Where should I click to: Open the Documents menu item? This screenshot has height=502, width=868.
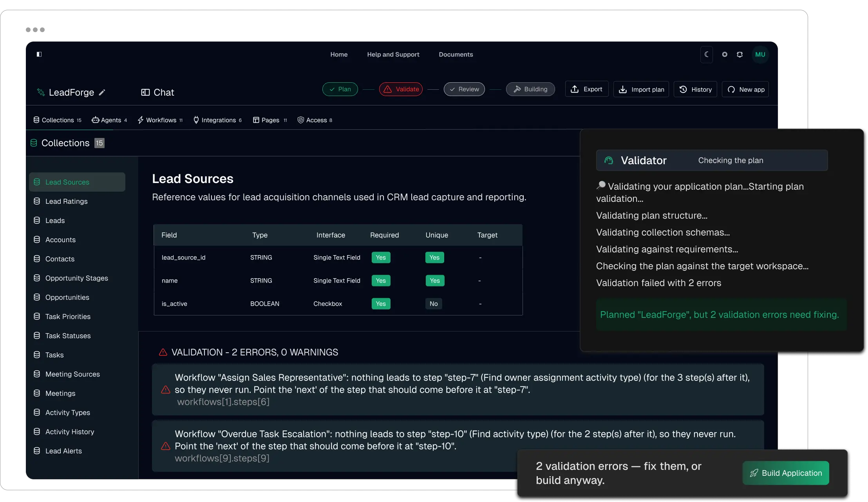tap(456, 54)
